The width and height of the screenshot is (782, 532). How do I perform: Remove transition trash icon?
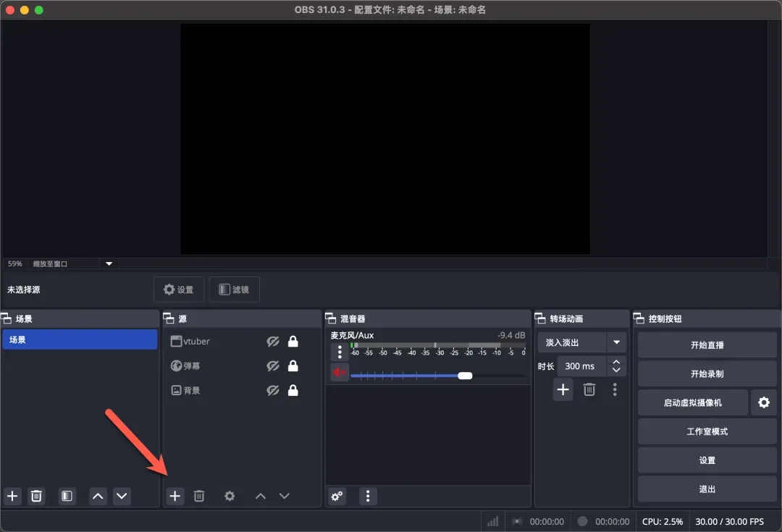coord(589,389)
